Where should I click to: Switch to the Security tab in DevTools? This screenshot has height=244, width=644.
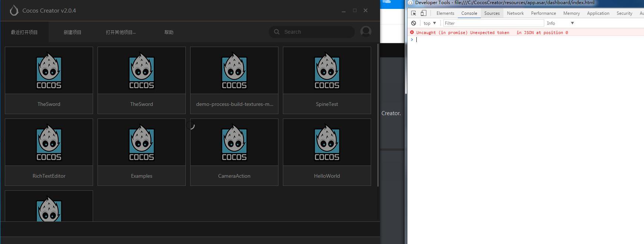pyautogui.click(x=624, y=13)
